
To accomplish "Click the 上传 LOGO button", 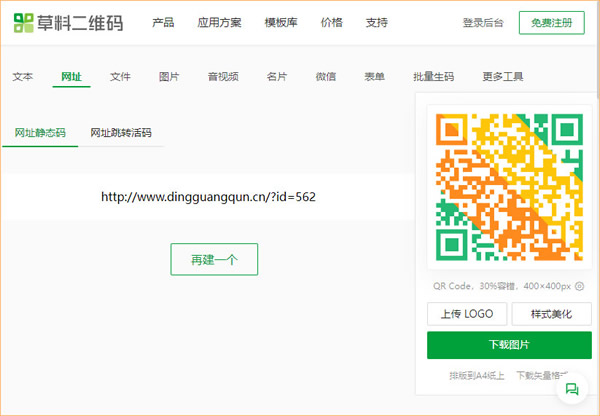I will (467, 314).
